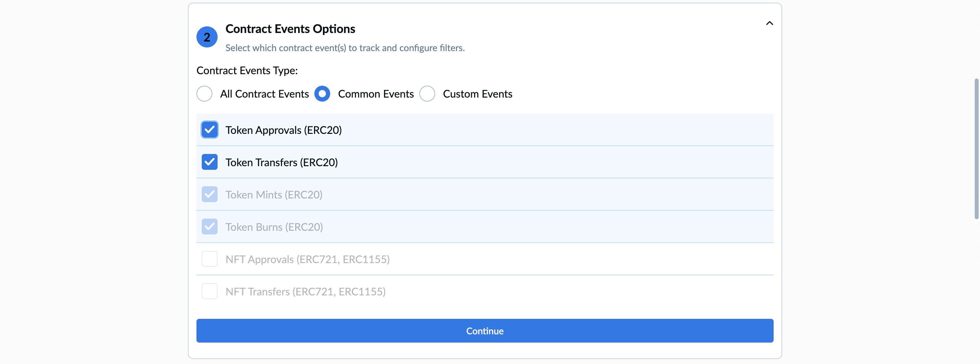This screenshot has height=364, width=980.
Task: Select All Contract Events radio button
Action: (204, 94)
